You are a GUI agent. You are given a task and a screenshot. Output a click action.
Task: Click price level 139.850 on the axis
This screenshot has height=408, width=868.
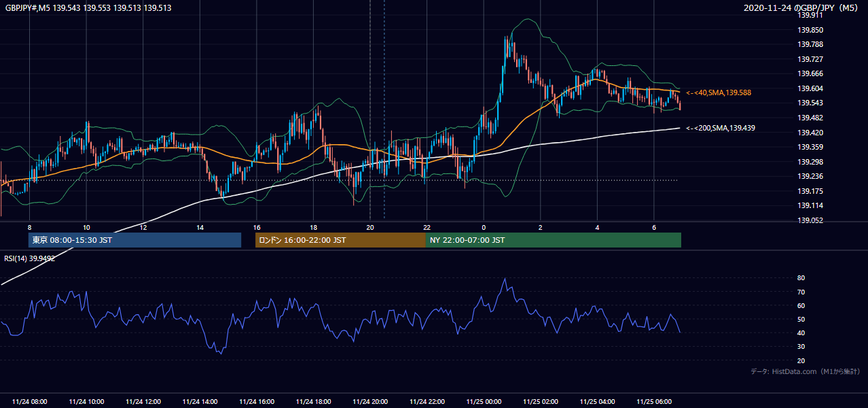coord(810,30)
